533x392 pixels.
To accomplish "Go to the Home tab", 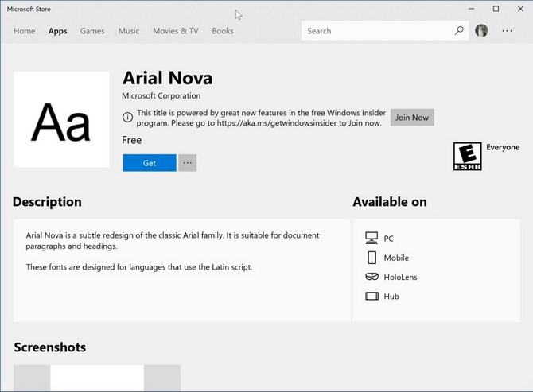I will tap(24, 31).
